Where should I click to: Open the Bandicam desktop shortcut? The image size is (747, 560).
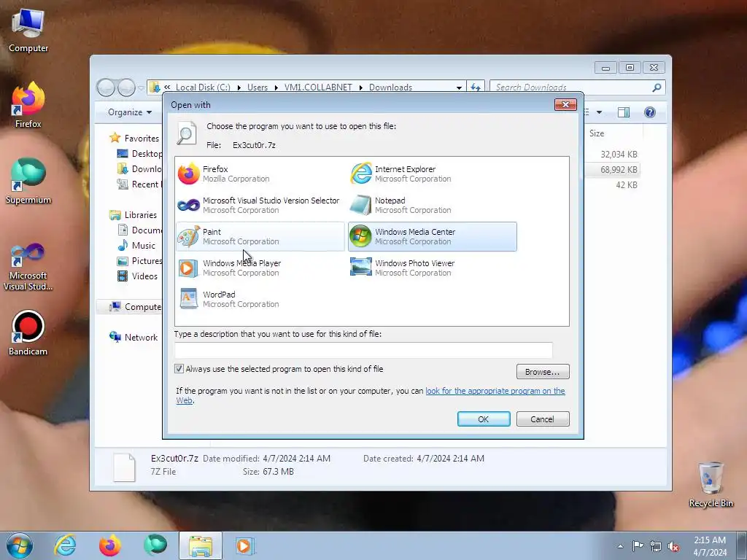point(28,332)
